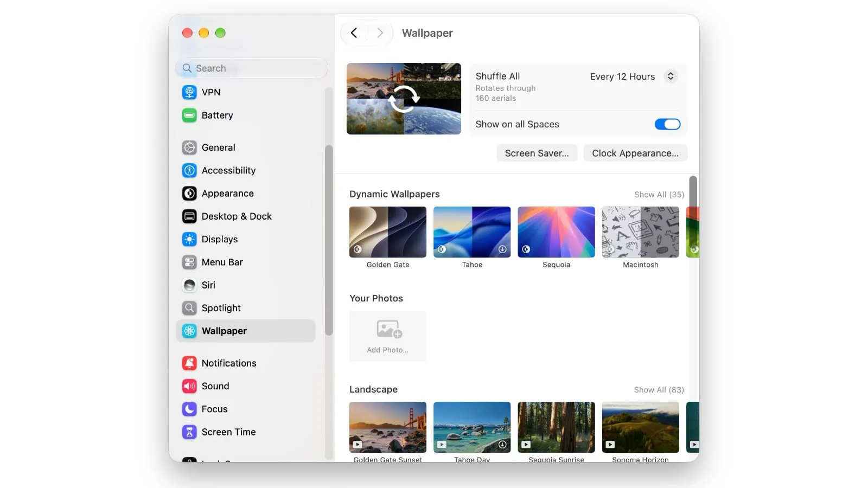This screenshot has height=488, width=868.
Task: Choose the Golden Gate dynamic wallpaper
Action: click(x=388, y=232)
